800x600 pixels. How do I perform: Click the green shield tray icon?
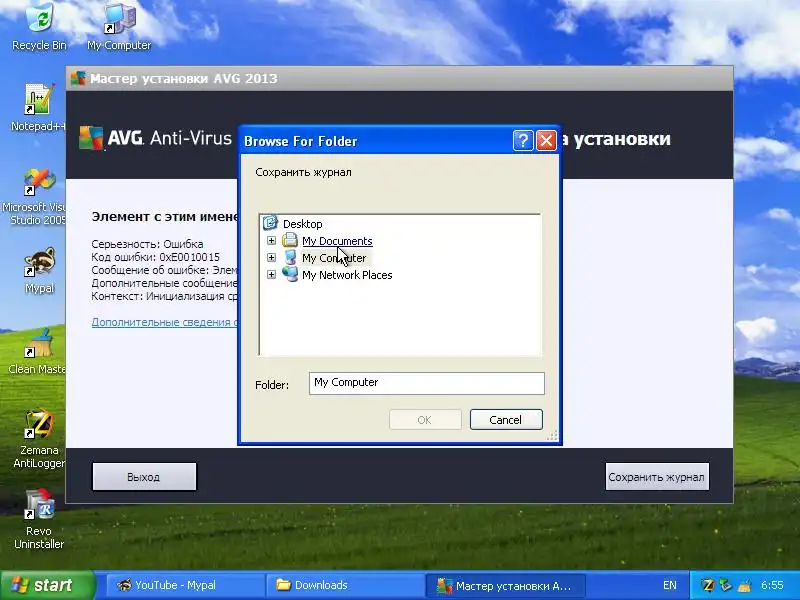click(726, 585)
